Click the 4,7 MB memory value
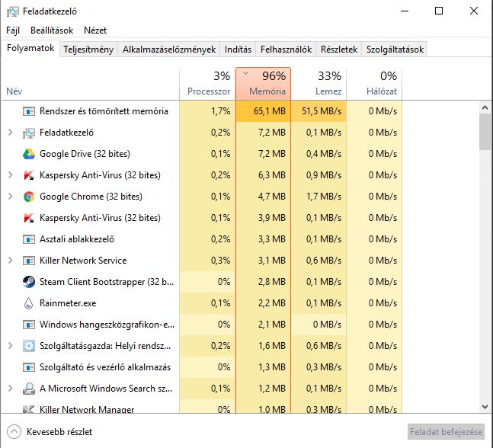493x448 pixels. click(272, 197)
